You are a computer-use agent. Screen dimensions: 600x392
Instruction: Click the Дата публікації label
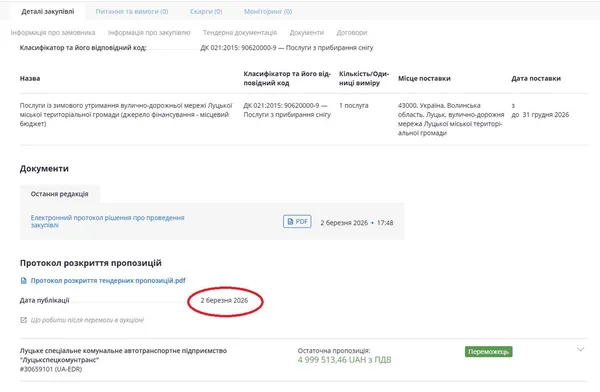tap(44, 301)
